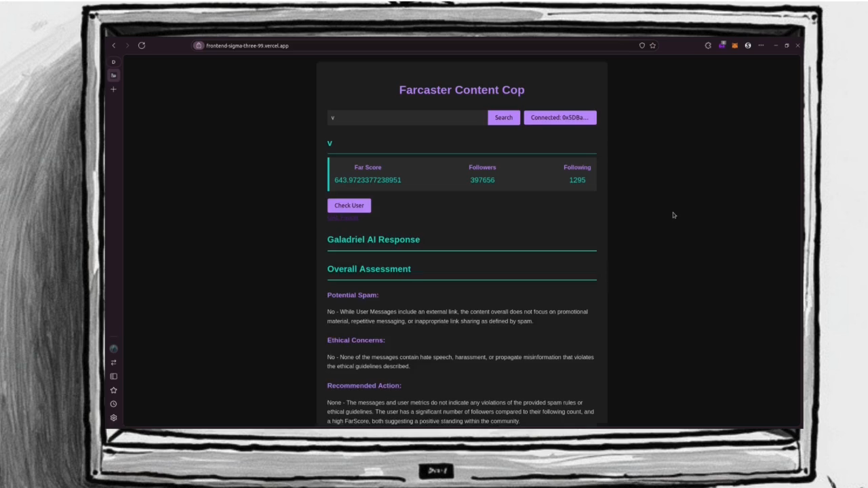Reload the page using the refresh icon

141,45
